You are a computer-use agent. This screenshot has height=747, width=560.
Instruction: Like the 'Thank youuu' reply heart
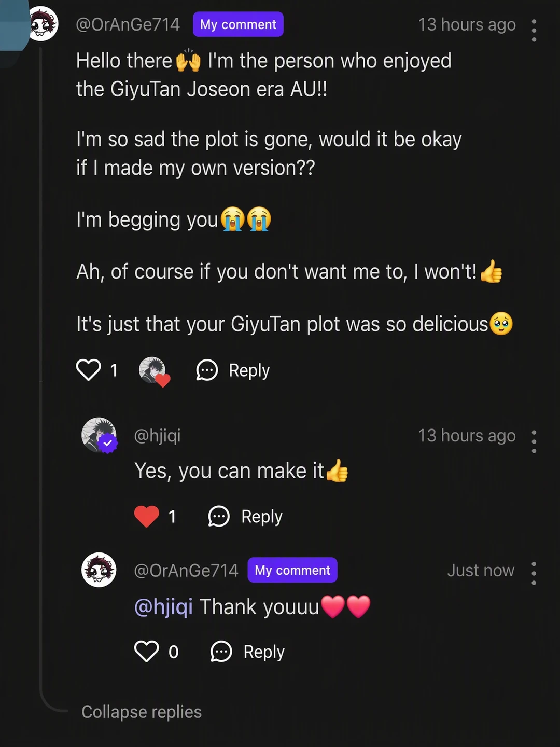147,652
